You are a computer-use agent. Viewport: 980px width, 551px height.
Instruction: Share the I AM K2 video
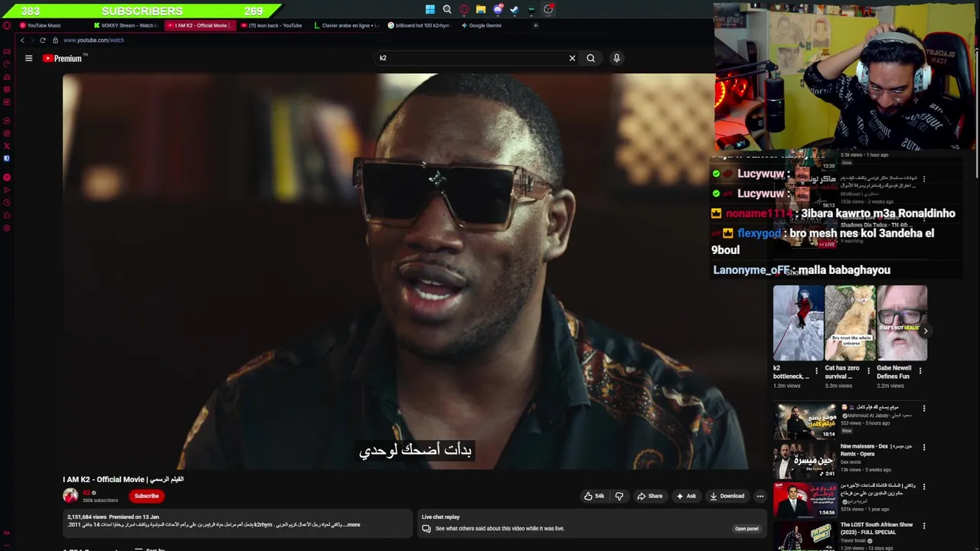tap(649, 496)
